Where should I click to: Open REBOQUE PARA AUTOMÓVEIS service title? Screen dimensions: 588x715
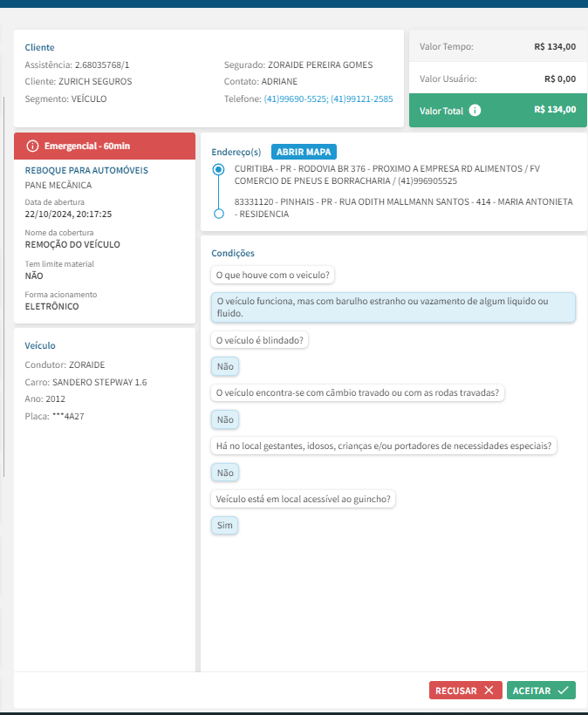pos(86,170)
